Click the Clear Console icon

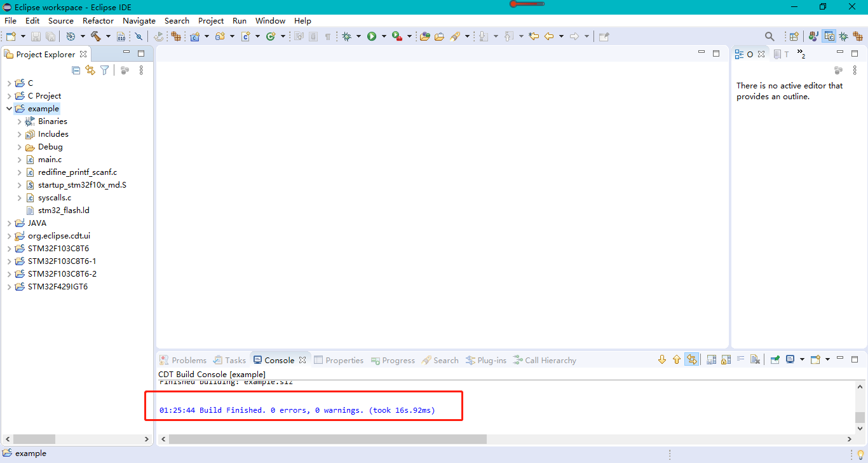(x=755, y=359)
